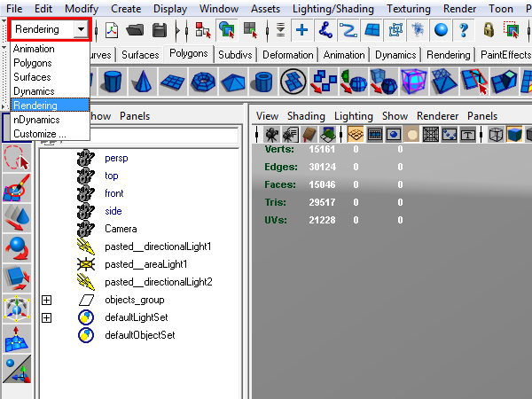Viewport: 532px width, 399px height.
Task: Expand the defaultLightSet node
Action: (x=46, y=317)
